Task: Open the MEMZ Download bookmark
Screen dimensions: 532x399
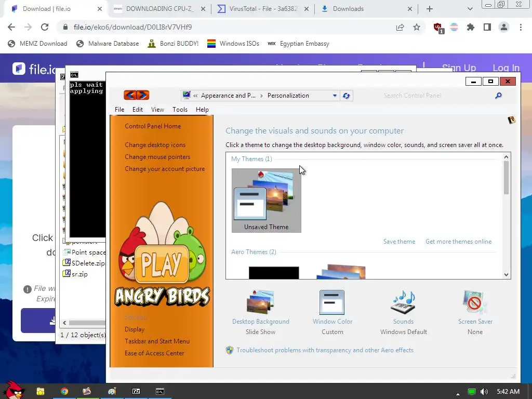Action: click(37, 44)
